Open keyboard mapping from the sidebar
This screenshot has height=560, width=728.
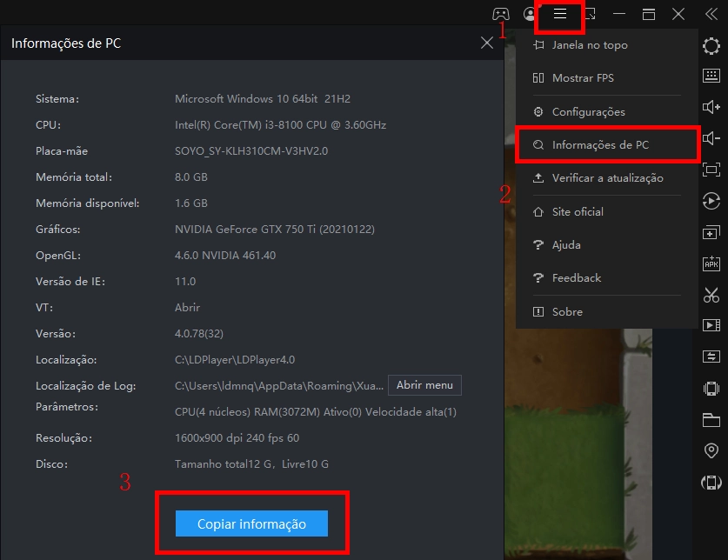[x=711, y=76]
